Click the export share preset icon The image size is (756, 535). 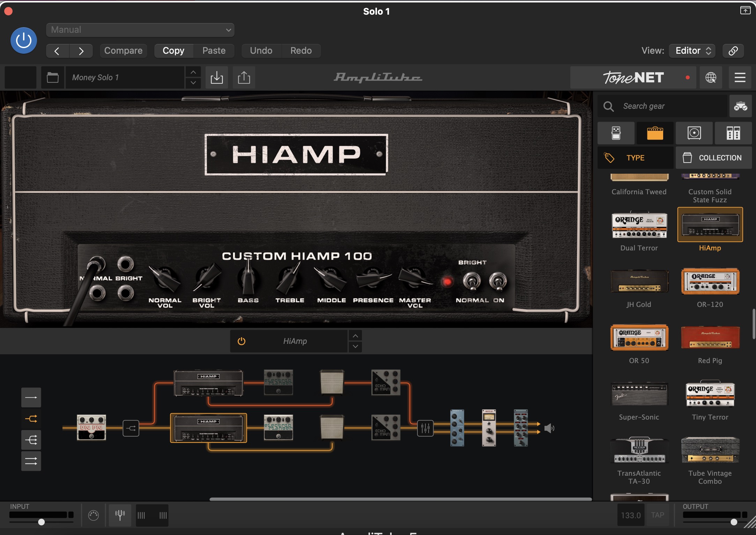coord(244,77)
